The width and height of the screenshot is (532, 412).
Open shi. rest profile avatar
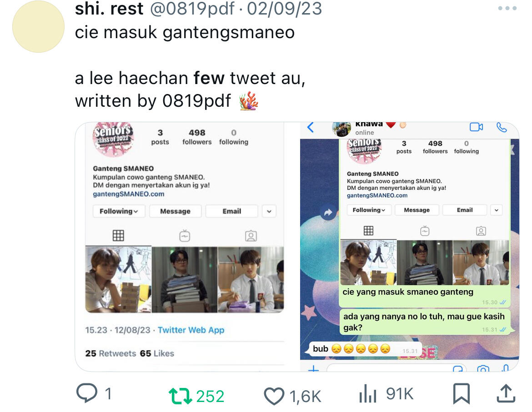(x=38, y=26)
